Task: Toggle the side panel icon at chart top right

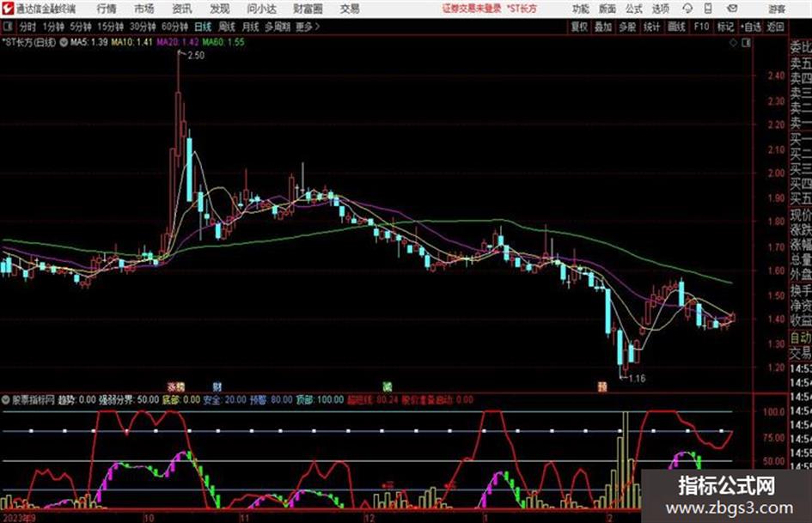Action: pos(746,43)
